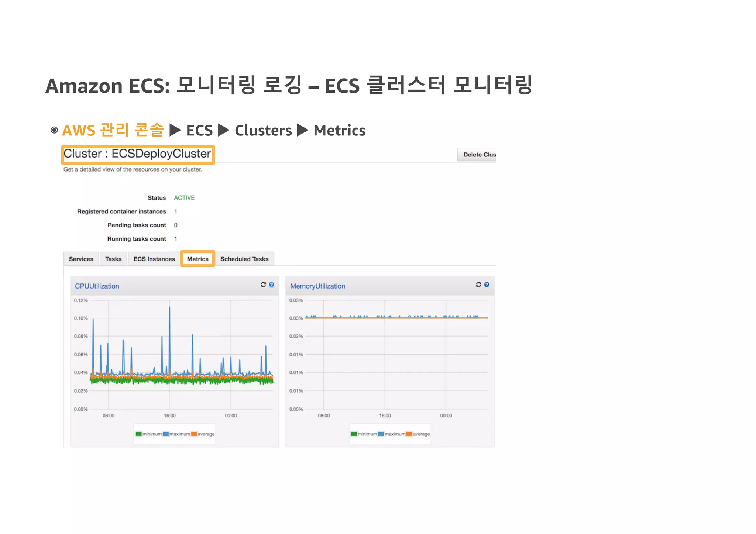Refresh the MemoryUtilization chart
The image size is (756, 534).
click(478, 285)
